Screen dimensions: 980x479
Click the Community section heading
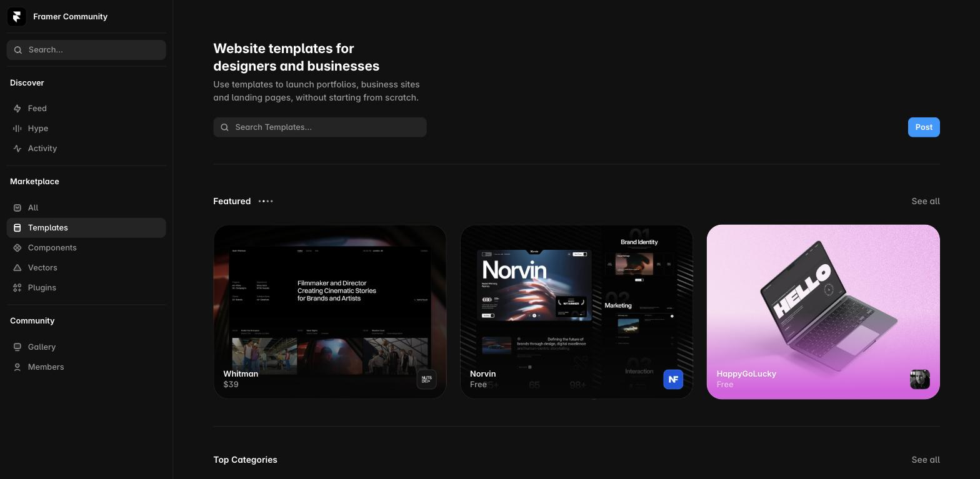click(32, 321)
